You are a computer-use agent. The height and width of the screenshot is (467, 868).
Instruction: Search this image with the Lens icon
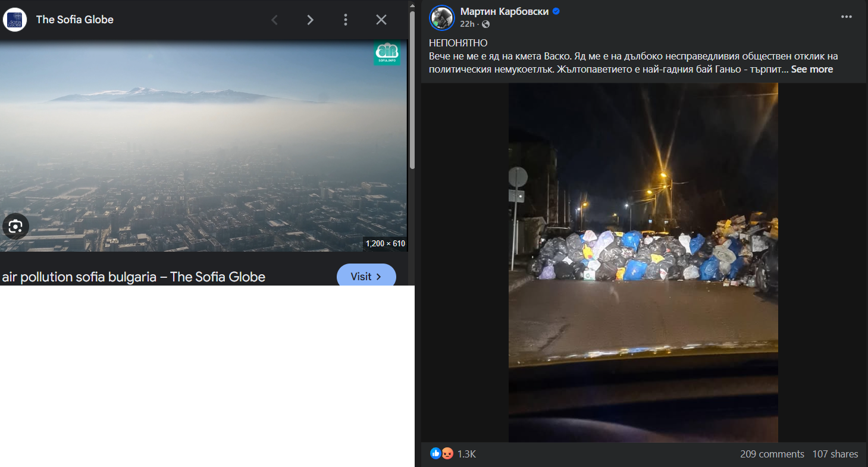click(15, 226)
